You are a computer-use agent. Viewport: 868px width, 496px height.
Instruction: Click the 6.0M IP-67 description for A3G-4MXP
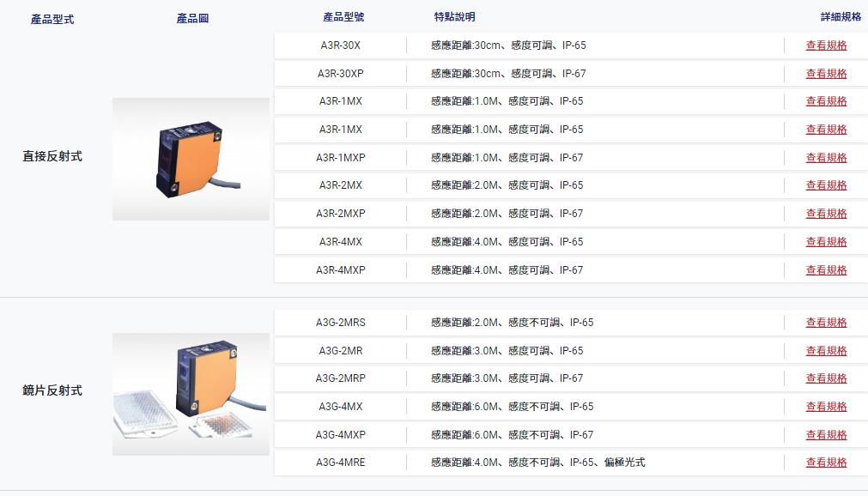pos(512,435)
